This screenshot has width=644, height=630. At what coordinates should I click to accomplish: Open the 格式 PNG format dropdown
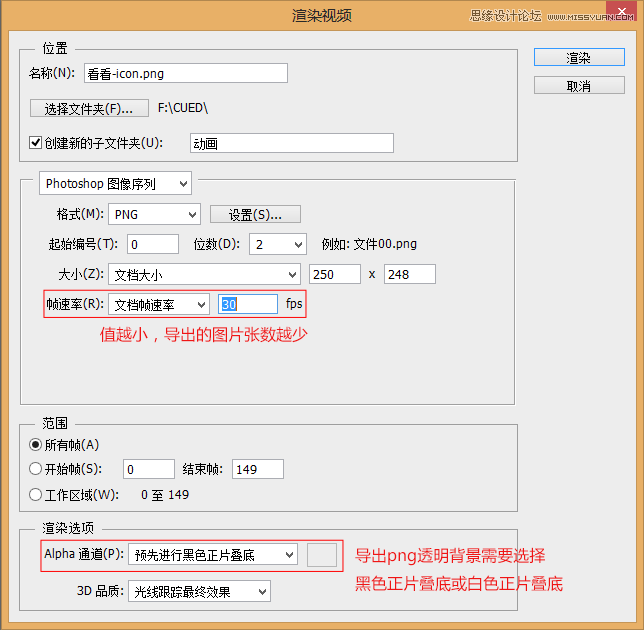tap(154, 214)
